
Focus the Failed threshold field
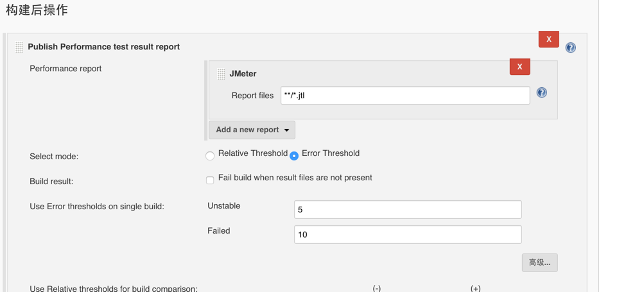[408, 234]
